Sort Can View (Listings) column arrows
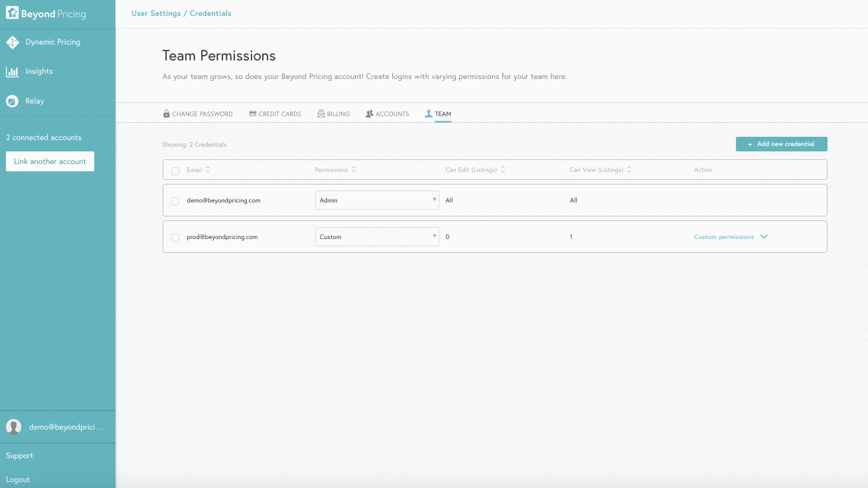This screenshot has height=488, width=868. click(629, 169)
